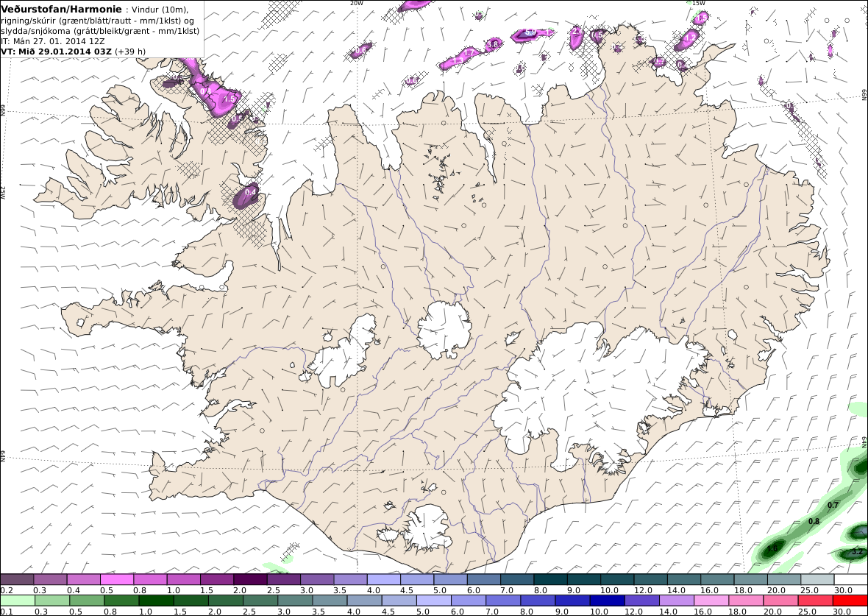Click the '25W' longitude label on left edge
The image size is (868, 616).
[3, 192]
